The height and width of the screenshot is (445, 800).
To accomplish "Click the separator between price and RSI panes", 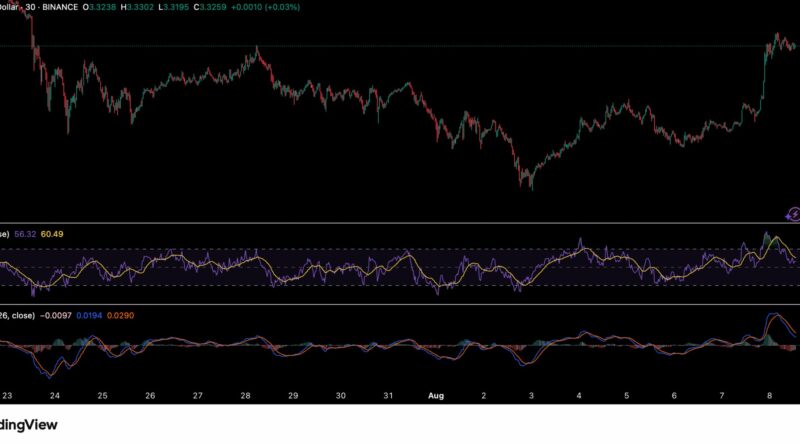I will pos(400,223).
